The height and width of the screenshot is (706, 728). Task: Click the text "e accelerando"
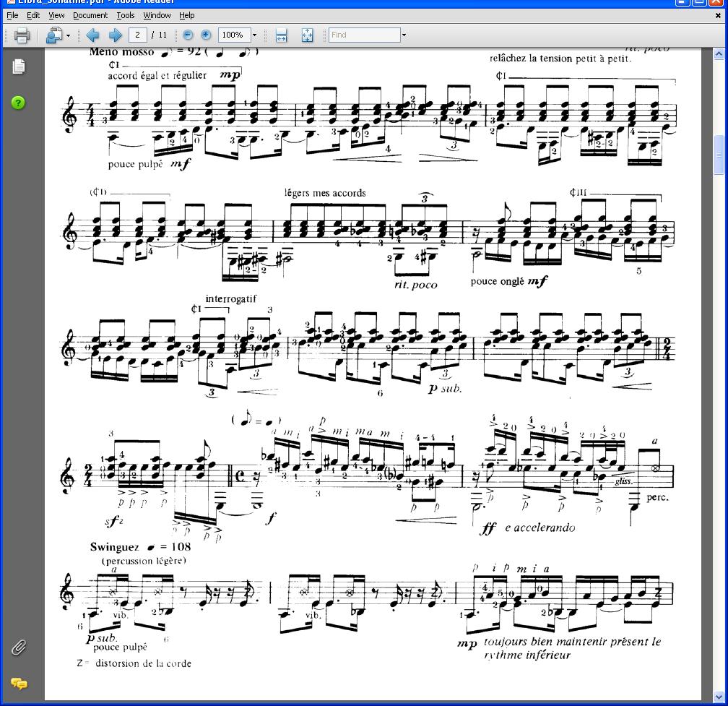pyautogui.click(x=540, y=528)
